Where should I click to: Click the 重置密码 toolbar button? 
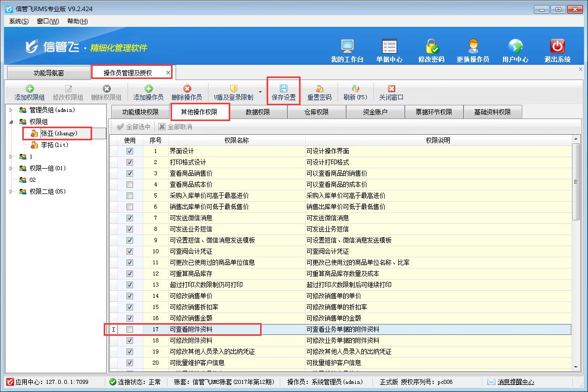click(319, 92)
